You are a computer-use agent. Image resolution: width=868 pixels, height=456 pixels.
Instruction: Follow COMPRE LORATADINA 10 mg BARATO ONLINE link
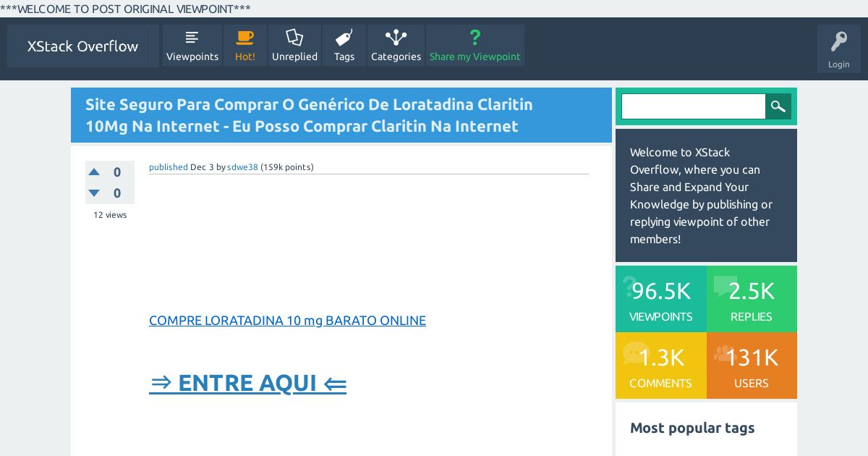(287, 321)
